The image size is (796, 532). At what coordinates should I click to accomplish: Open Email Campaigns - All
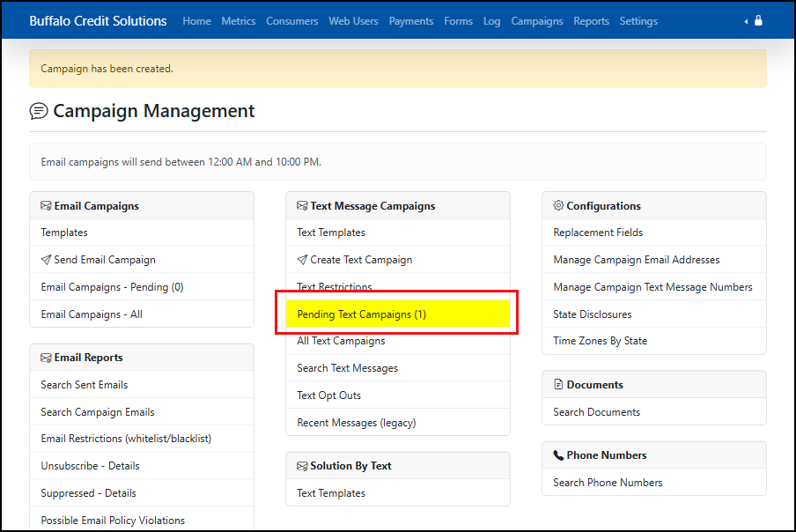point(142,314)
